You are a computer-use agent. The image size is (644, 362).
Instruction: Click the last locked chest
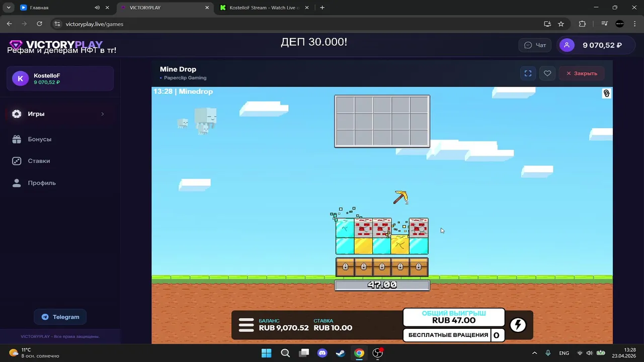pyautogui.click(x=419, y=267)
